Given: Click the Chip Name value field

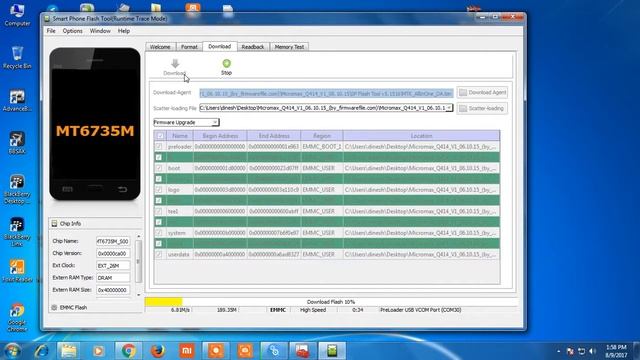Looking at the screenshot, I should 113,241.
